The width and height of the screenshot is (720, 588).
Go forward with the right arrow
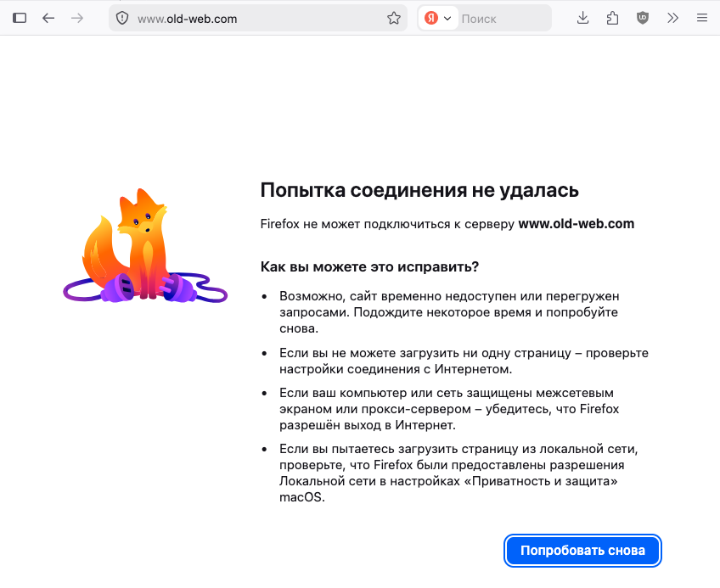[x=77, y=19]
